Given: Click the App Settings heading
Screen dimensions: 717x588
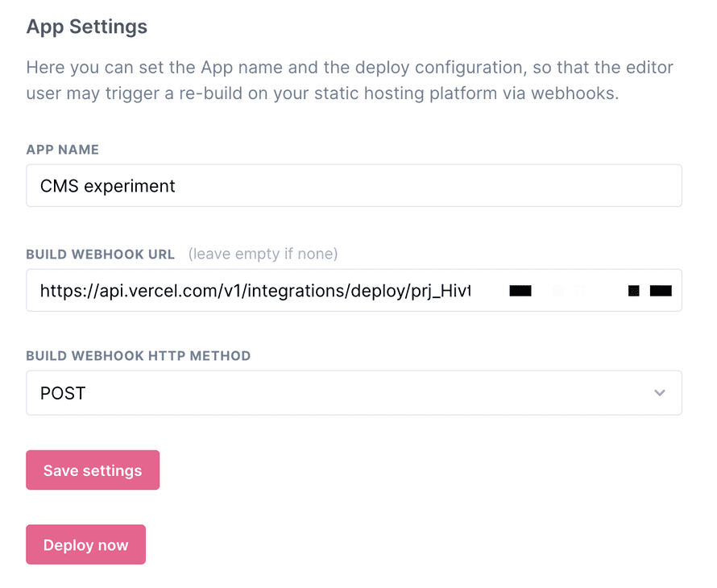Looking at the screenshot, I should click(86, 26).
